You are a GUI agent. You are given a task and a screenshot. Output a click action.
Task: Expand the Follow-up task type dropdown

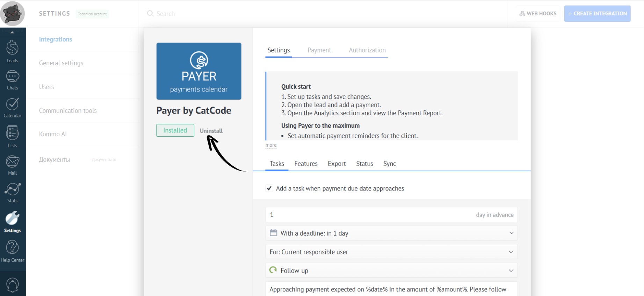[x=391, y=270]
